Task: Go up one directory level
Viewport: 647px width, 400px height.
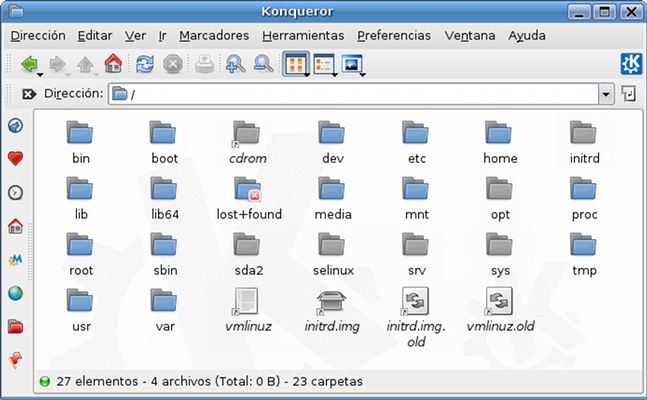Action: pos(85,64)
